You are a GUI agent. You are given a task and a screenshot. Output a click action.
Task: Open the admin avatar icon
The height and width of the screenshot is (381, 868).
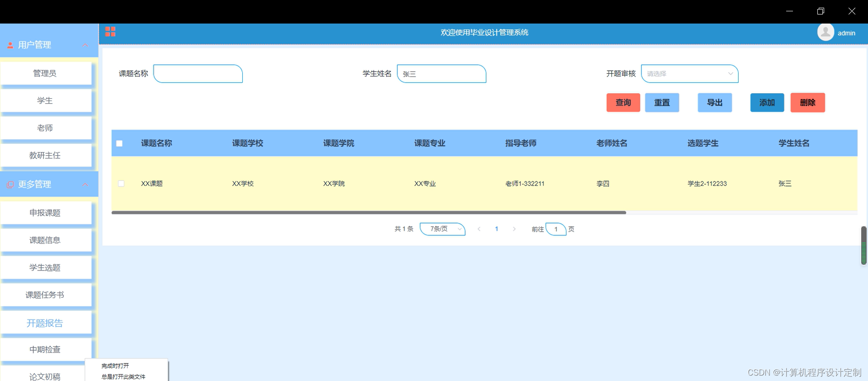826,32
